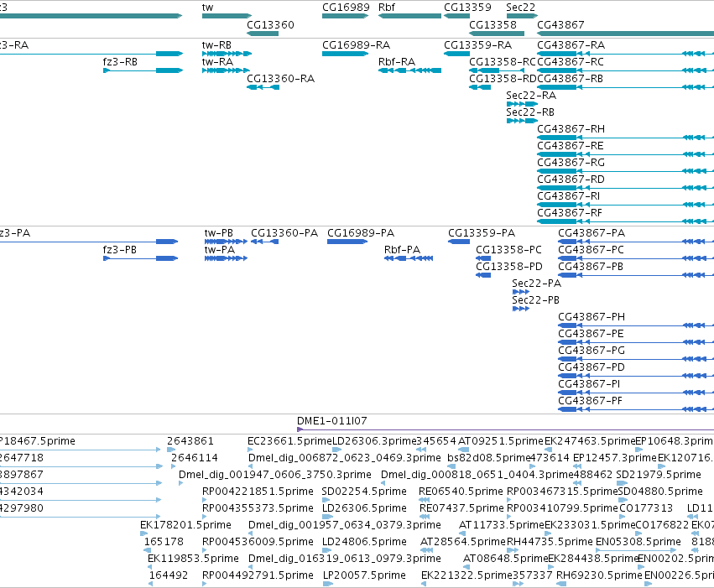Image resolution: width=714 pixels, height=588 pixels.
Task: Click Dmel_dig_001947_0606_3750.3prime label
Action: [275, 475]
